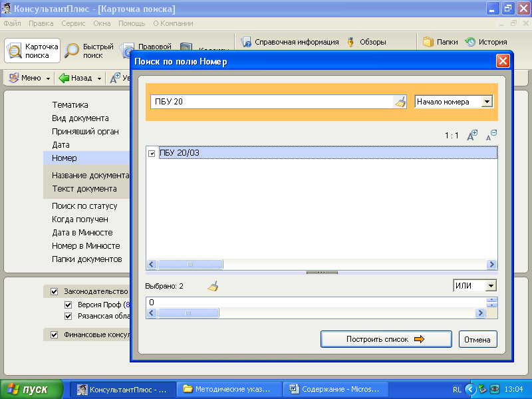Viewport: 532px width, 399px height.
Task: Clear the ПБУ 20 search field with broom icon
Action: pos(400,102)
